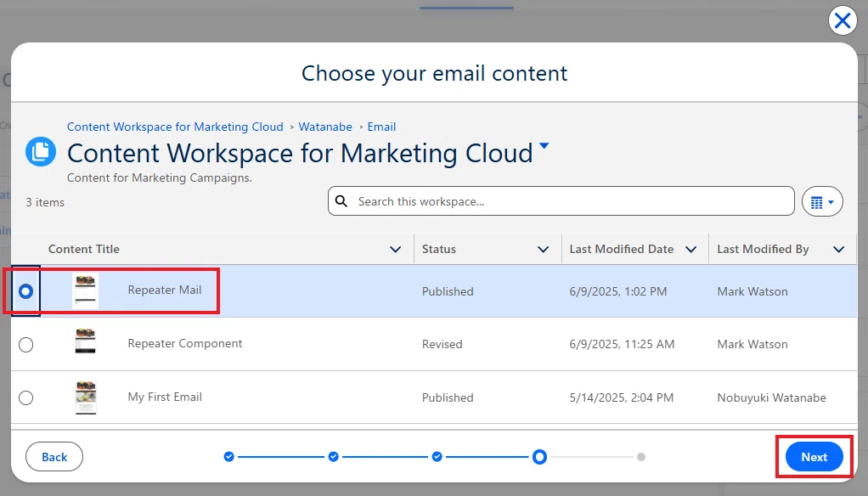
Task: Click the Last Modified Date column header
Action: 621,249
